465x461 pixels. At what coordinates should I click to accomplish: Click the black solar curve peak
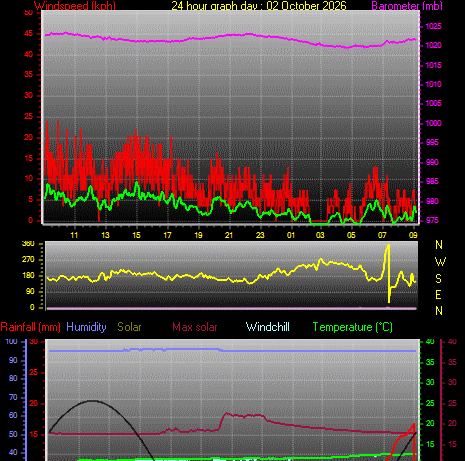pos(92,401)
